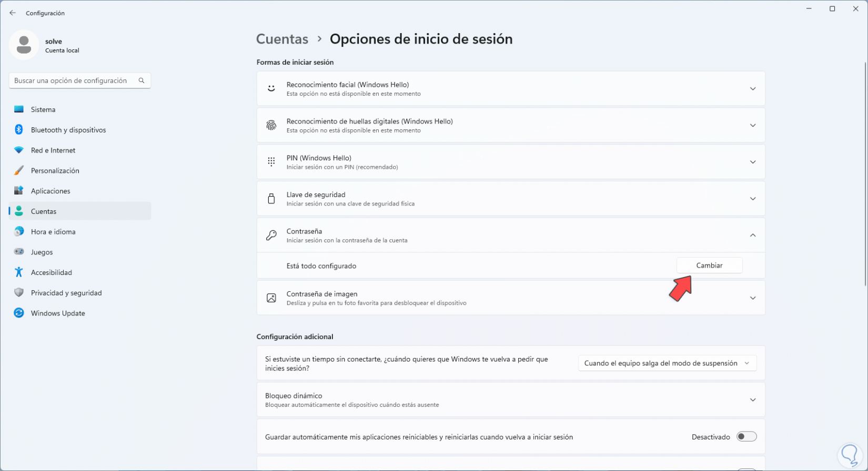Click the Contraseña key icon
The image size is (868, 471).
coord(271,236)
